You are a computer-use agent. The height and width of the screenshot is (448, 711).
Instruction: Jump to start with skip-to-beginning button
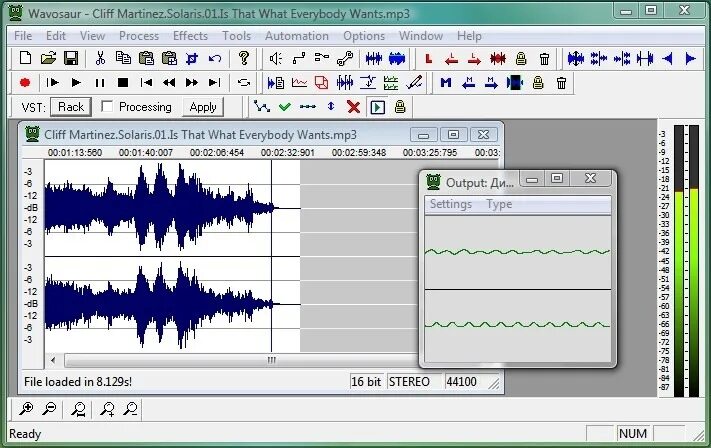146,83
